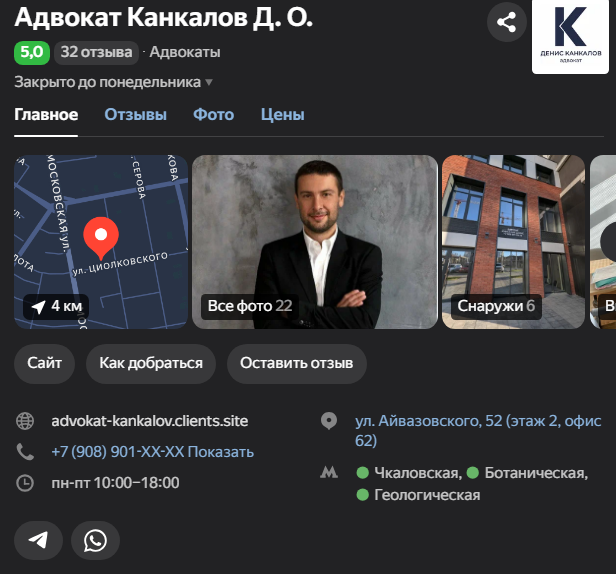
Task: Click 'Оставить отзыв' button
Action: (296, 363)
